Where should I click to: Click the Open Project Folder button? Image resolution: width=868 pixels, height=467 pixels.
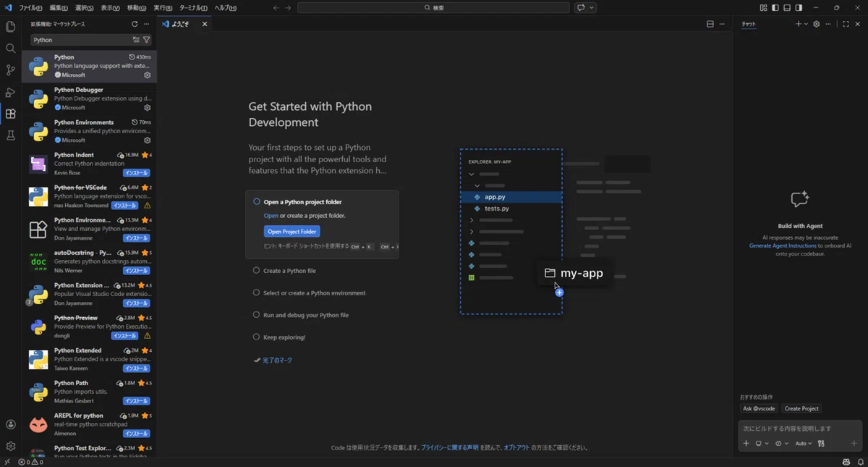(292, 232)
